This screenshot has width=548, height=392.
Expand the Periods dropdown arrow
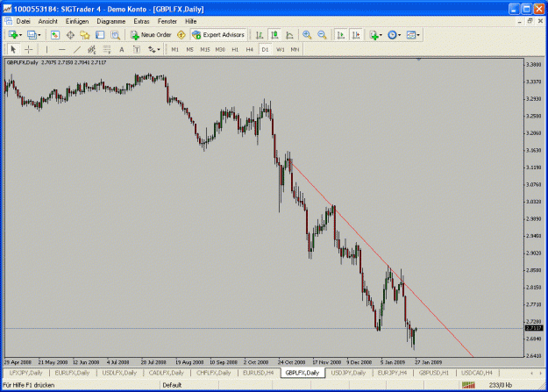click(400, 35)
